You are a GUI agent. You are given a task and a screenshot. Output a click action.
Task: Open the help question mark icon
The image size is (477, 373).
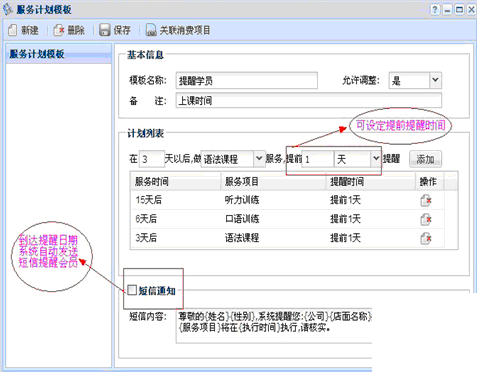[434, 9]
